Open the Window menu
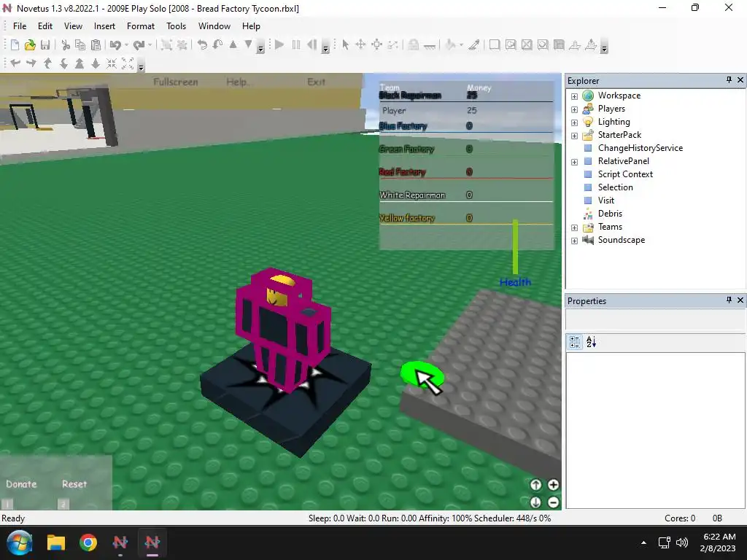The image size is (747, 560). coord(214,26)
